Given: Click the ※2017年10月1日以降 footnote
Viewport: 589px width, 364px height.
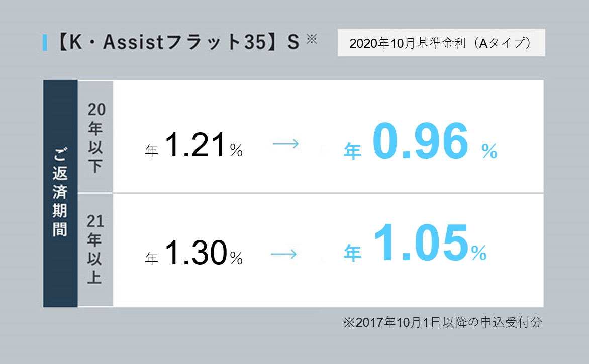Looking at the screenshot, I should pyautogui.click(x=443, y=322).
